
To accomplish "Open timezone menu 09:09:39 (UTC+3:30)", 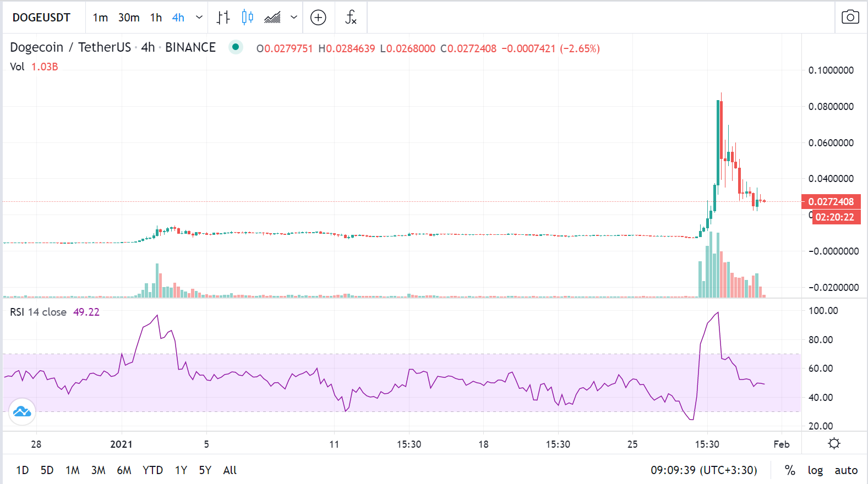I will click(x=704, y=470).
